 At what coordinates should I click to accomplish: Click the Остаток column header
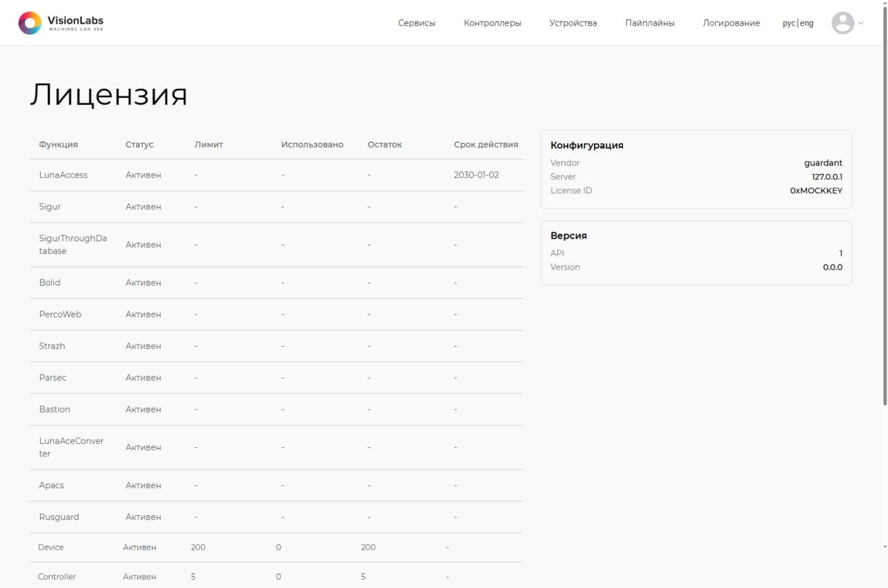click(385, 144)
